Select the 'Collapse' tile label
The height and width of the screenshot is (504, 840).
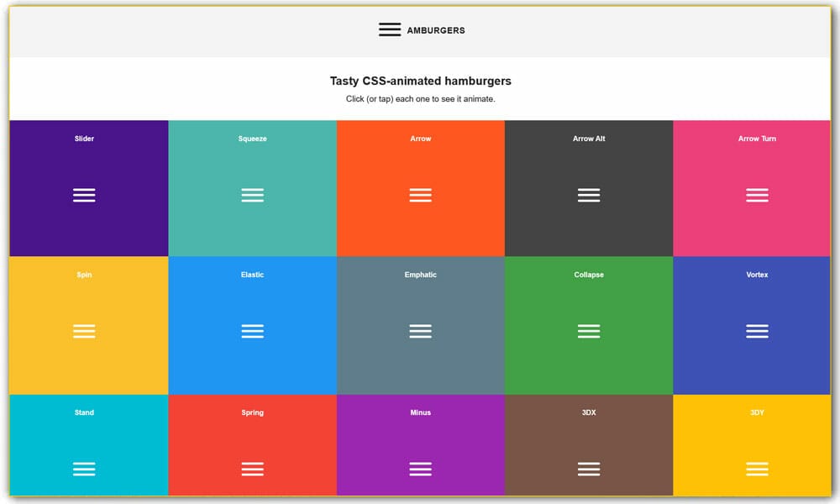(589, 275)
